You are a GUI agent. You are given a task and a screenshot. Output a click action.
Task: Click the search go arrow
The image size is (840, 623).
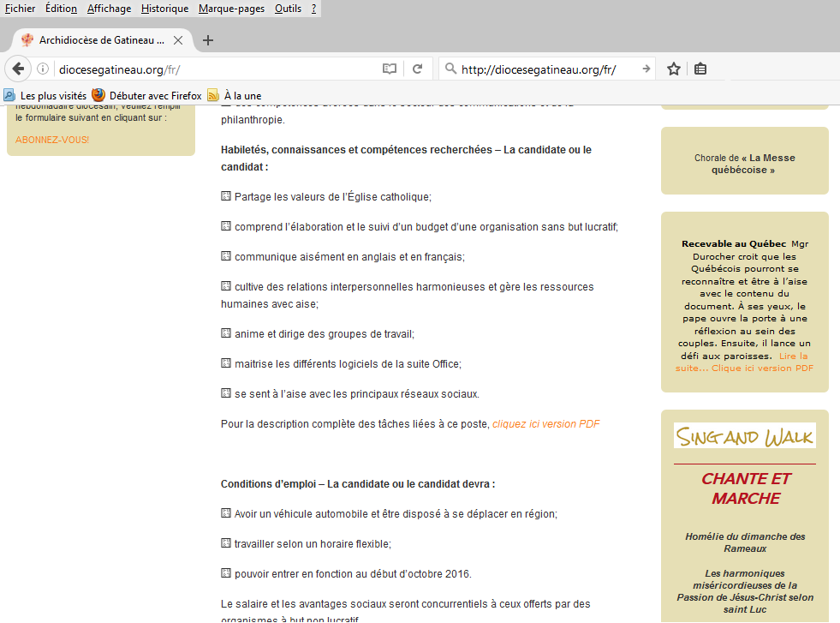tap(646, 69)
